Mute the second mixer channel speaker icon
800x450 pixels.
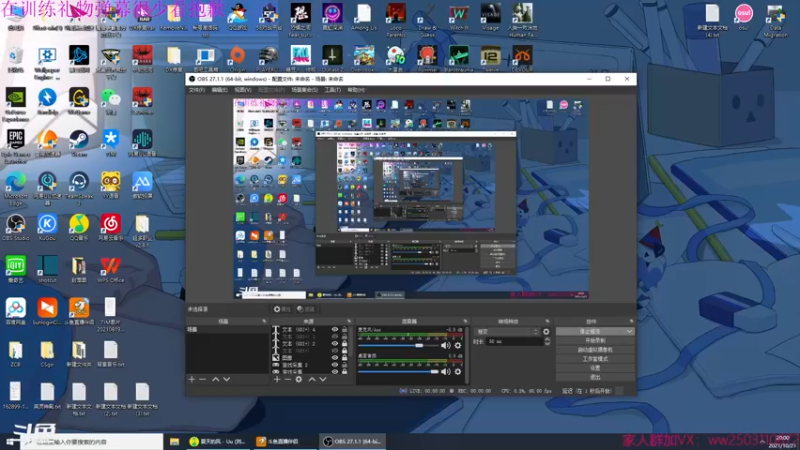446,372
